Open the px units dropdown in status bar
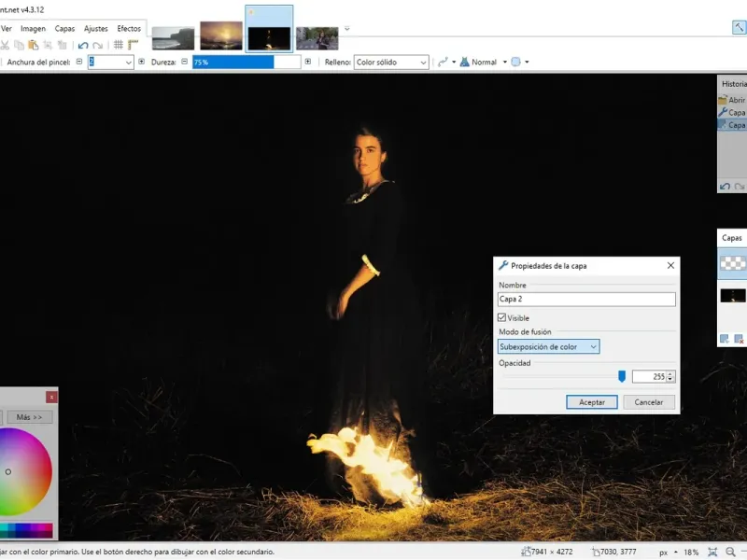This screenshot has width=747, height=560. tap(668, 553)
